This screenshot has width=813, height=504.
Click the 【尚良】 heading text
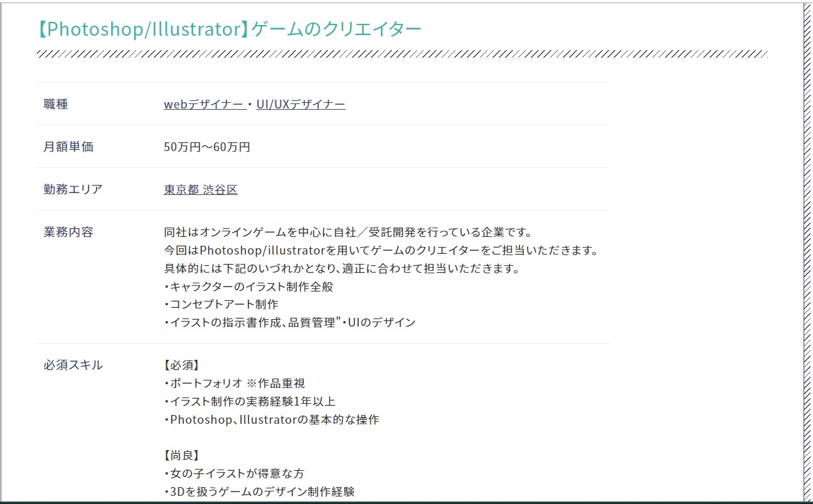(x=181, y=456)
